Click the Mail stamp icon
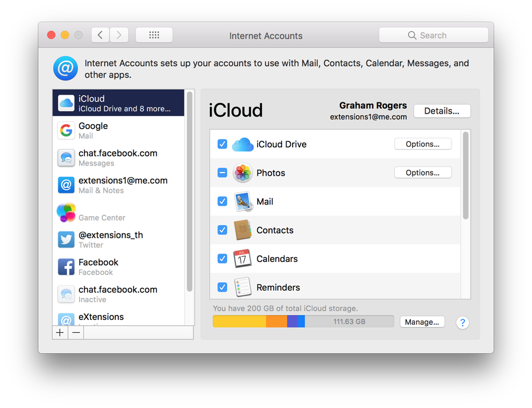This screenshot has width=532, height=408. (x=243, y=202)
